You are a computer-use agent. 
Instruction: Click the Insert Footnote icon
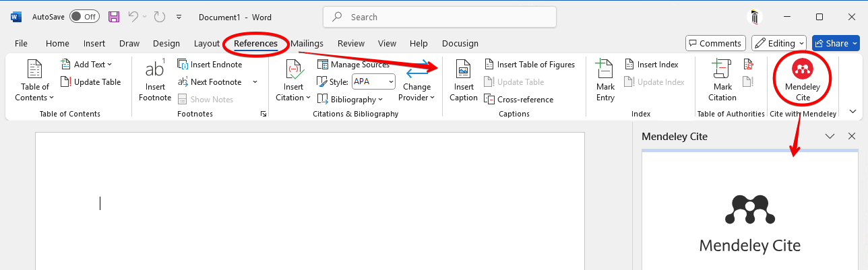[155, 70]
